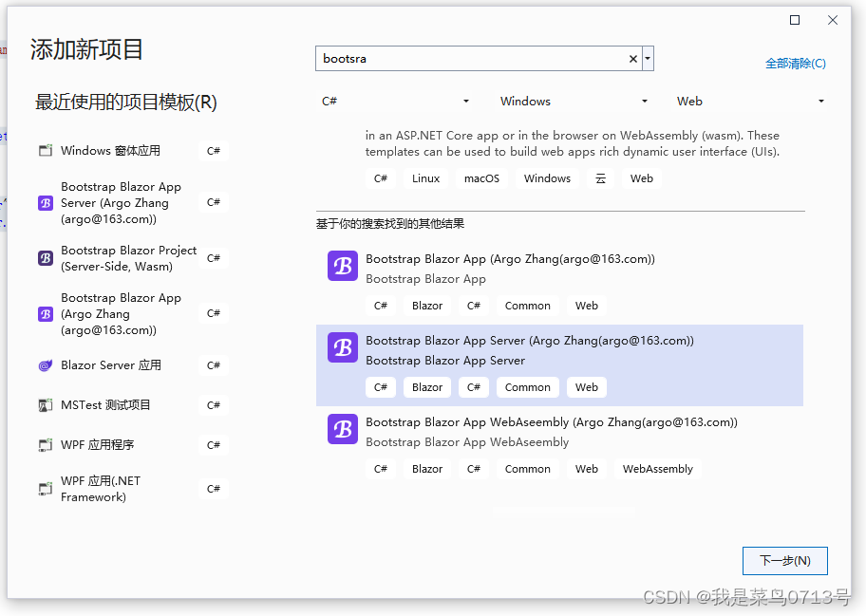Image resolution: width=866 pixels, height=616 pixels.
Task: Open the C# language dropdown
Action: pyautogui.click(x=465, y=101)
